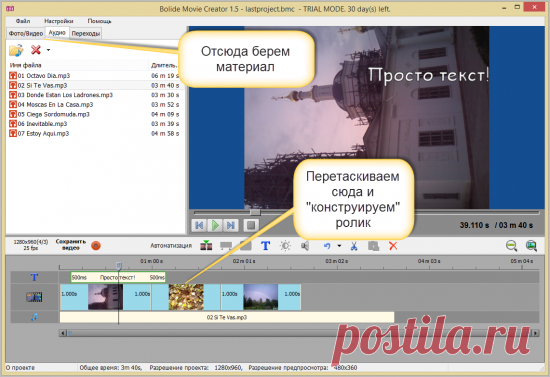Select 06 Inevitable.mp3 in the list
Image resolution: width=550 pixels, height=377 pixels.
coord(94,123)
